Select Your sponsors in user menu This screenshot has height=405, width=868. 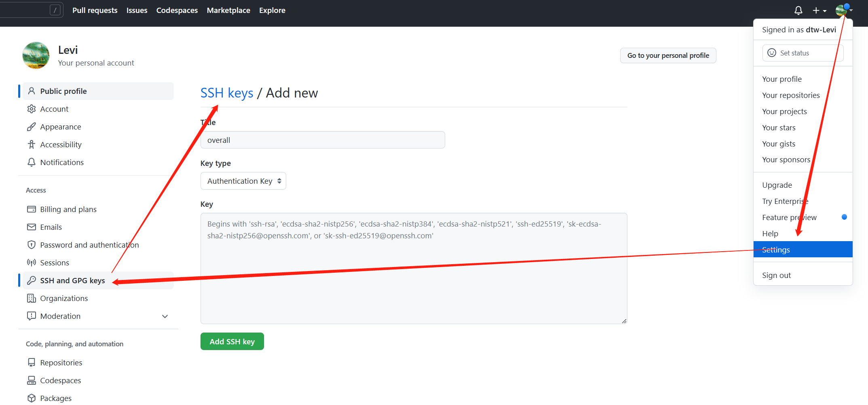[803, 160]
